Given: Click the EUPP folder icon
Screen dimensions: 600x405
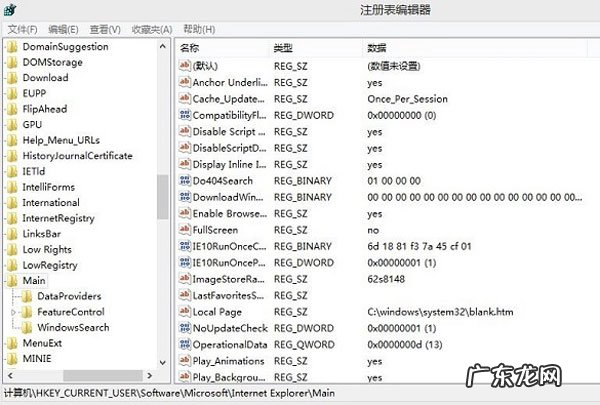Looking at the screenshot, I should pyautogui.click(x=12, y=93).
